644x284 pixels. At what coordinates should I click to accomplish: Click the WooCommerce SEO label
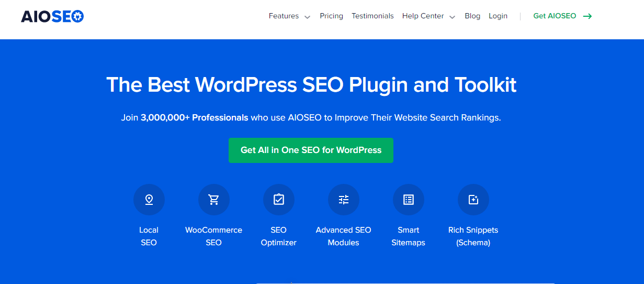point(214,236)
